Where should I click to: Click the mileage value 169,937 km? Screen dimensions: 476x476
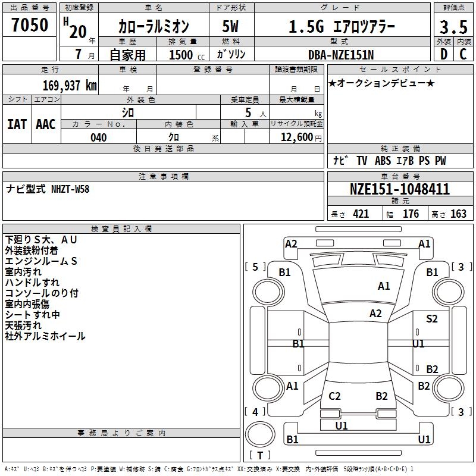point(70,85)
